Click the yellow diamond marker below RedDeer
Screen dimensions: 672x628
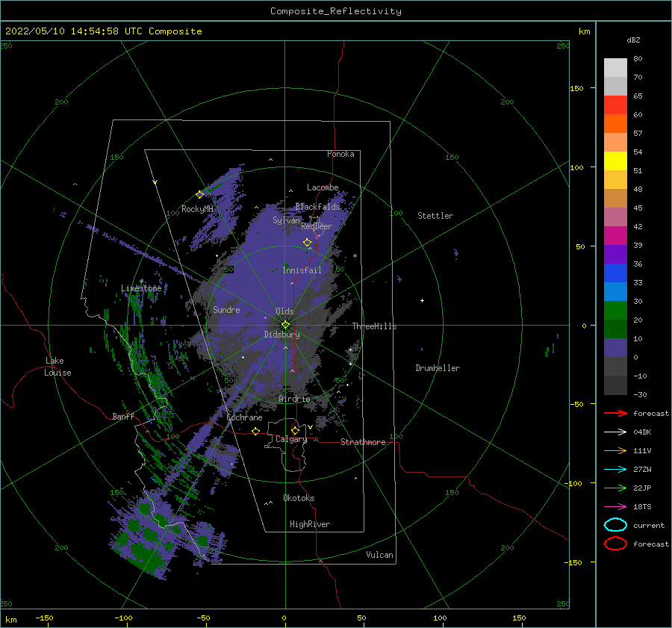pos(308,243)
